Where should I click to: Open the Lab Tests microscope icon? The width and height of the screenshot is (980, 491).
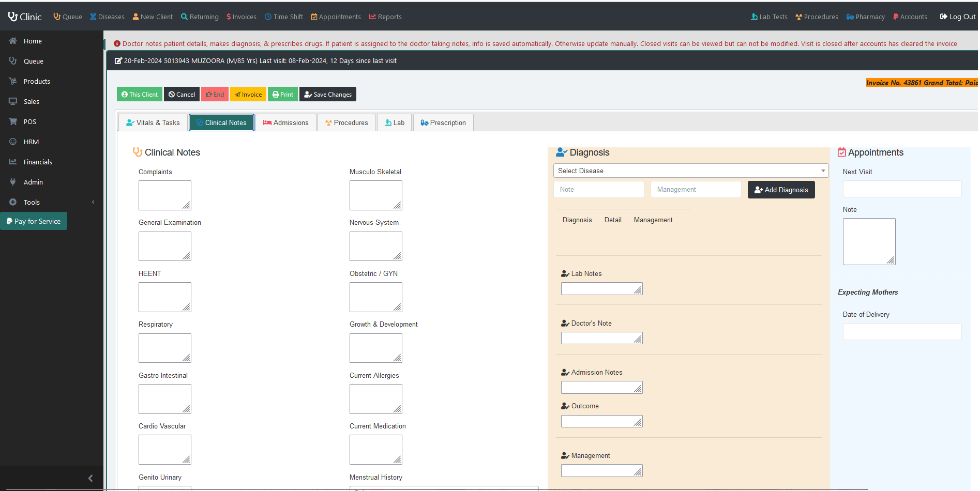(x=755, y=17)
